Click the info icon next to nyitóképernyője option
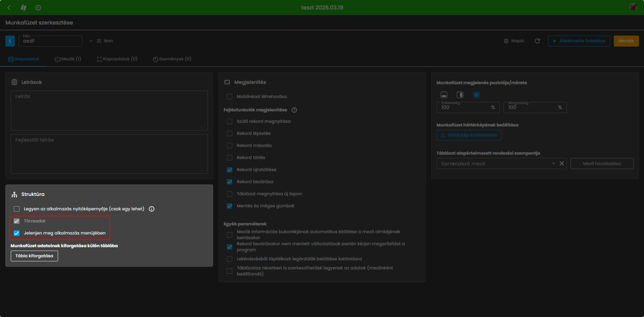The height and width of the screenshot is (317, 644). 152,209
